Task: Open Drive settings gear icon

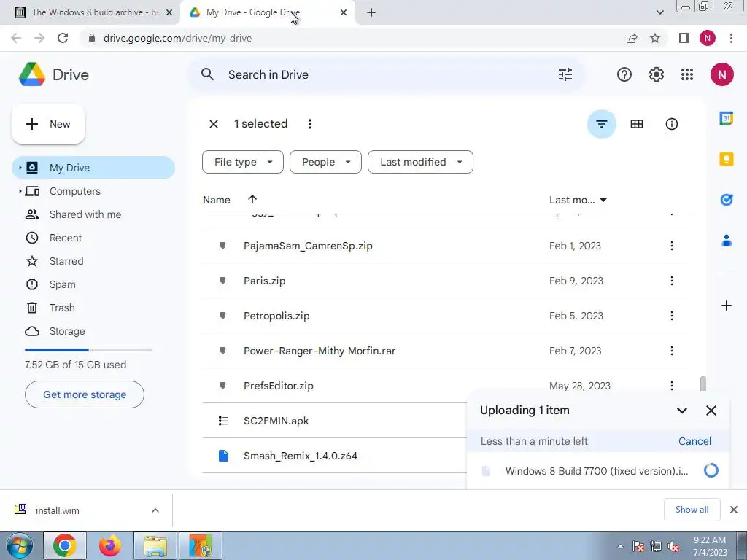Action: pyautogui.click(x=656, y=74)
